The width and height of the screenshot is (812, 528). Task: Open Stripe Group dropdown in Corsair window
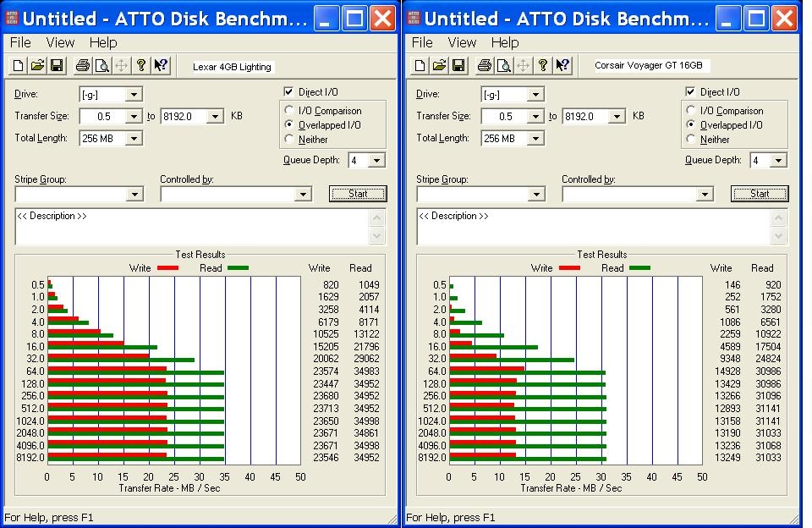click(x=536, y=195)
